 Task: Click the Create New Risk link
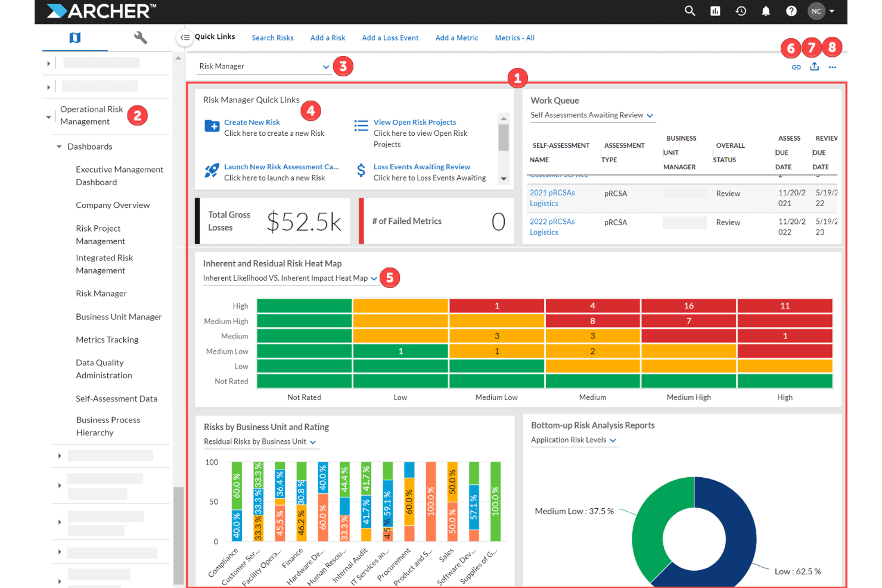pos(252,122)
